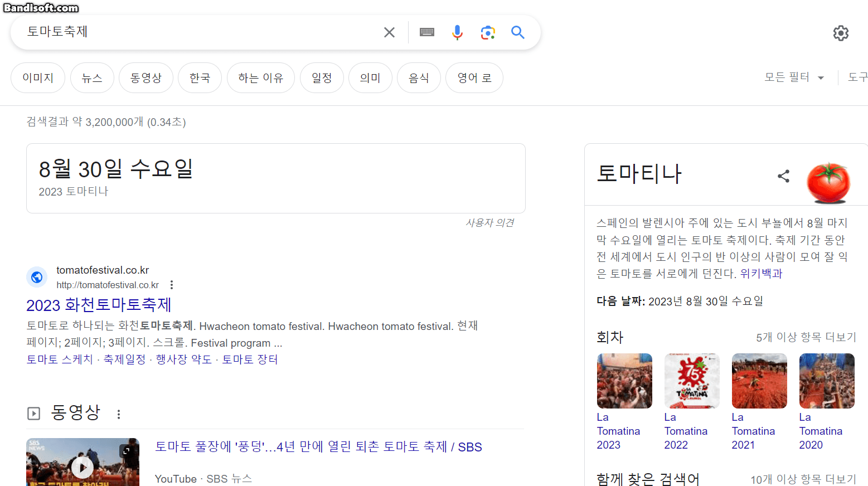Viewport: 868px width, 486px height.
Task: Clear the search box with the X icon
Action: click(x=389, y=32)
